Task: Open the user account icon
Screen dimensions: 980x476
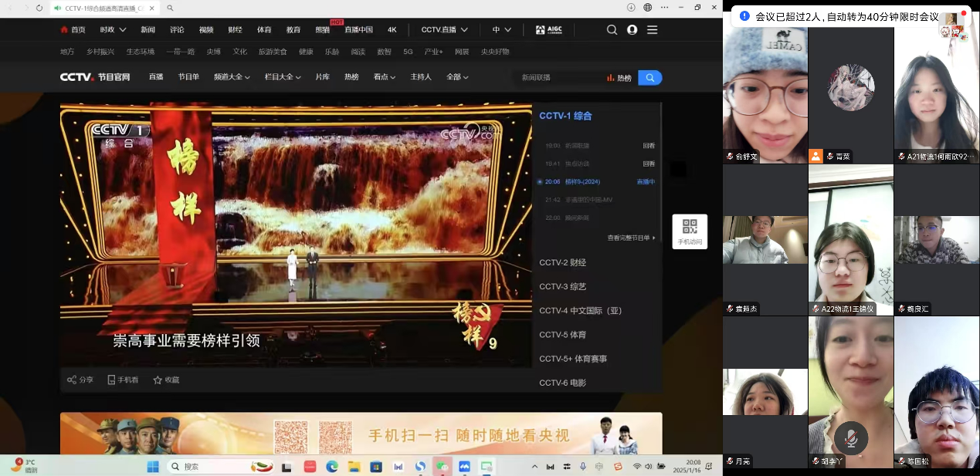Action: coord(632,30)
